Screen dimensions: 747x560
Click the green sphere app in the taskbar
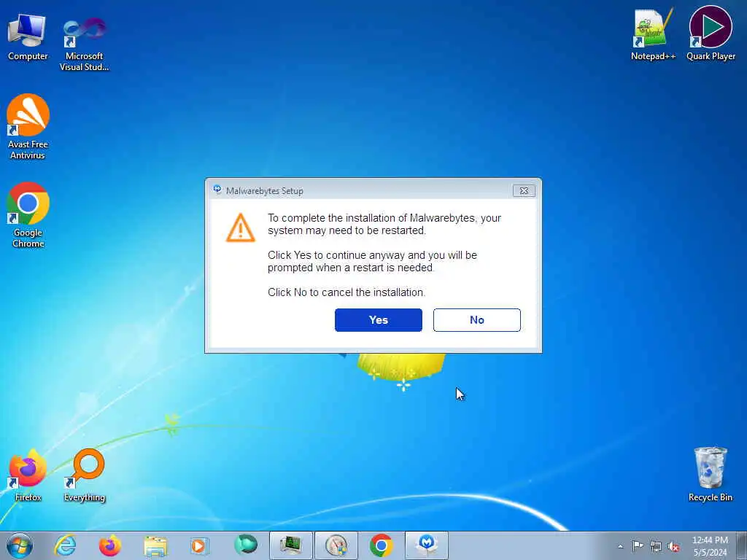click(x=246, y=545)
